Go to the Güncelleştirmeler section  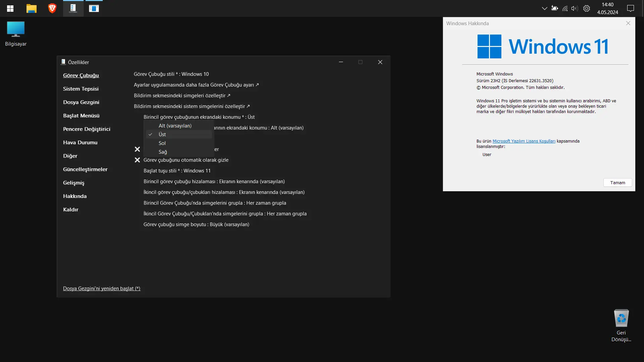tap(85, 169)
